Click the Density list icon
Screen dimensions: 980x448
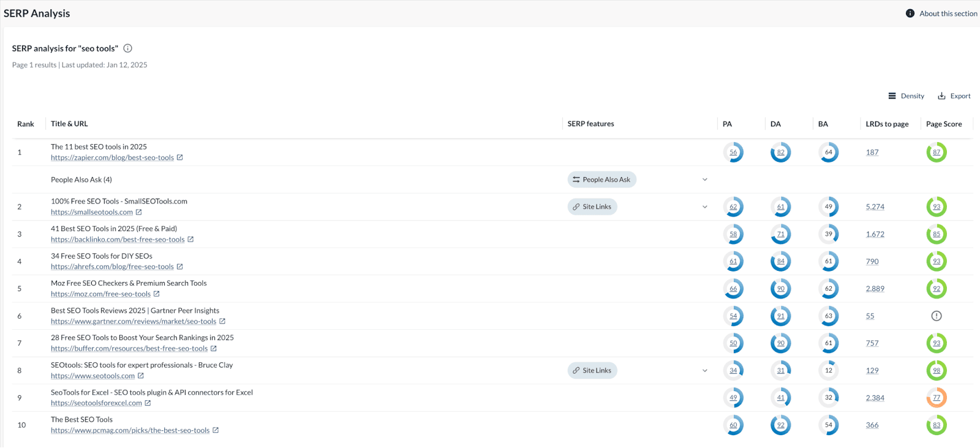(892, 96)
